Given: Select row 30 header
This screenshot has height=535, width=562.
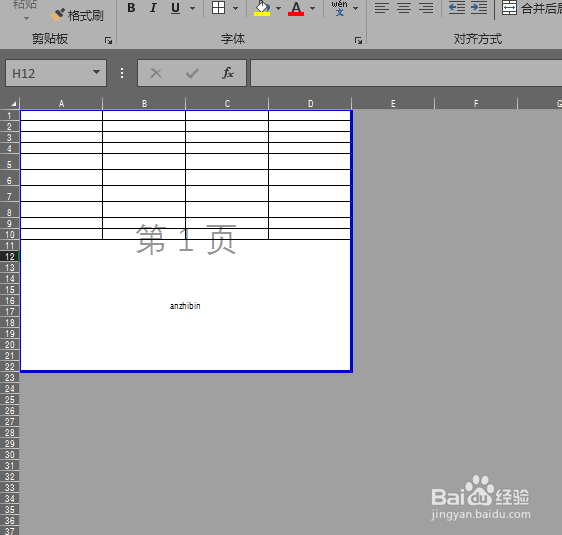Looking at the screenshot, I should (x=10, y=455).
